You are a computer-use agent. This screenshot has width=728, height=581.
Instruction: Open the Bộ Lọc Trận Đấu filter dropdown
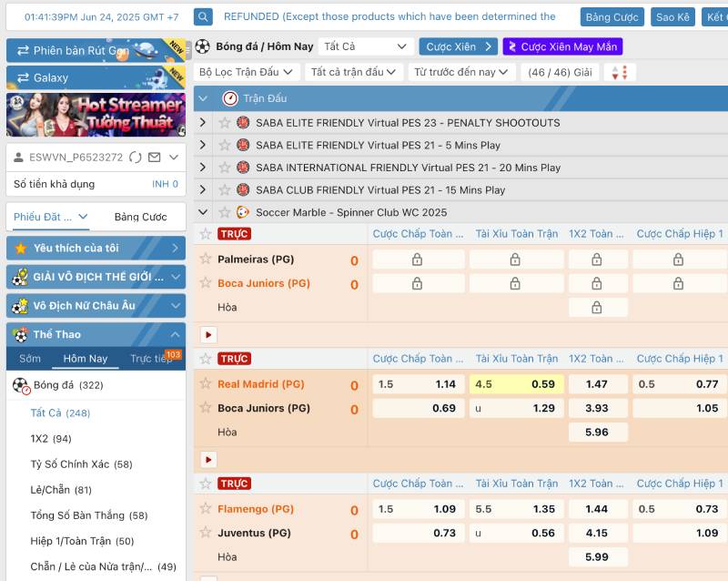click(x=248, y=72)
